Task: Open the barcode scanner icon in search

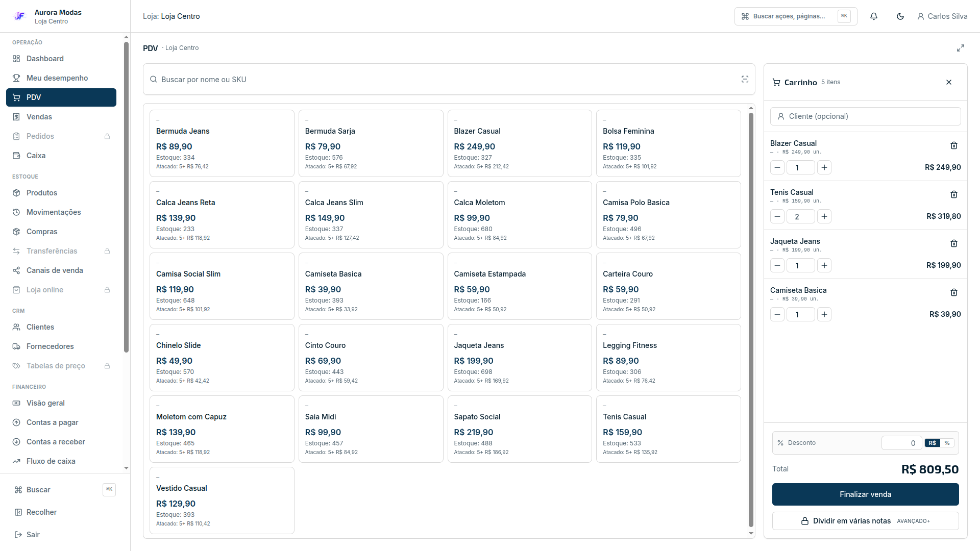Action: coord(745,79)
